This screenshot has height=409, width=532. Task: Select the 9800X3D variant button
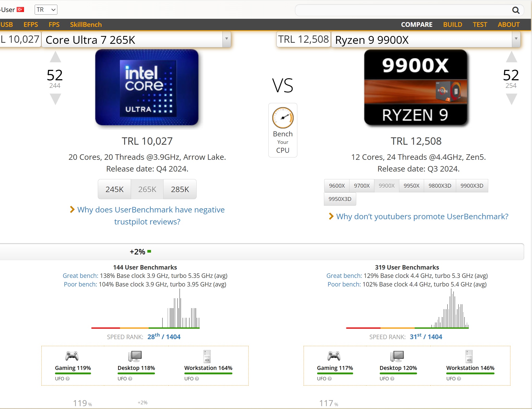pos(440,186)
